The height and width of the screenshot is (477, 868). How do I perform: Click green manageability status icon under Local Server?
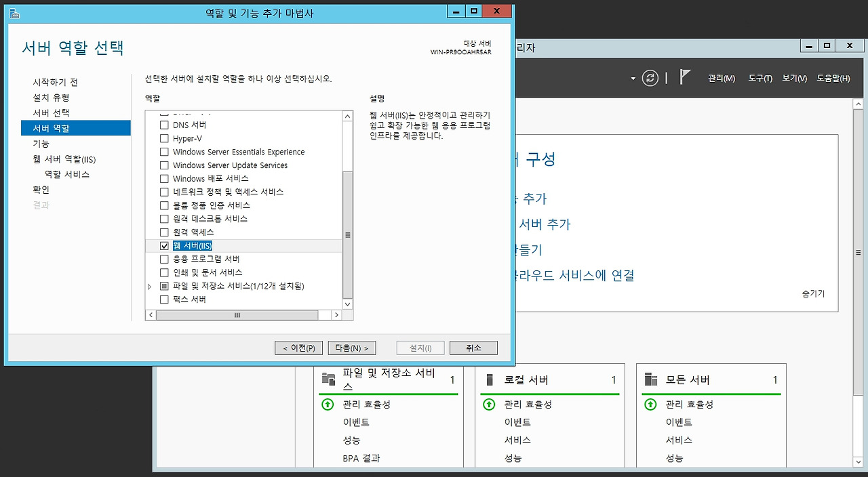click(x=489, y=405)
